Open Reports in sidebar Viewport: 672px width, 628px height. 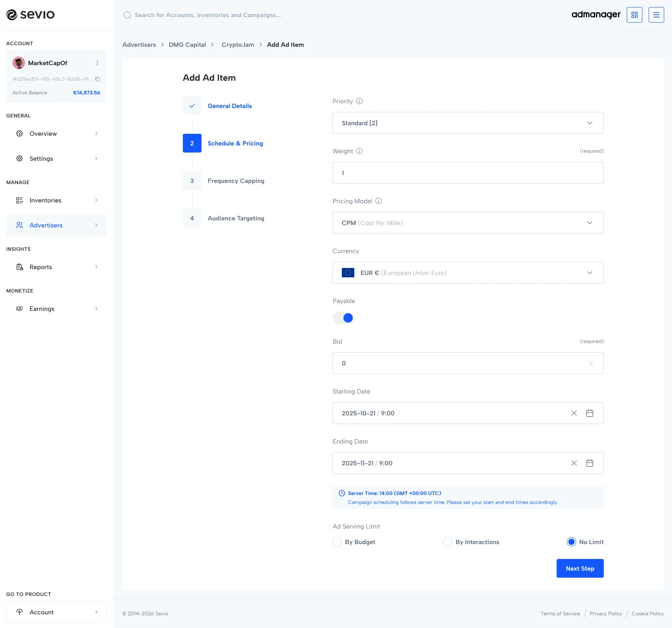pos(57,267)
